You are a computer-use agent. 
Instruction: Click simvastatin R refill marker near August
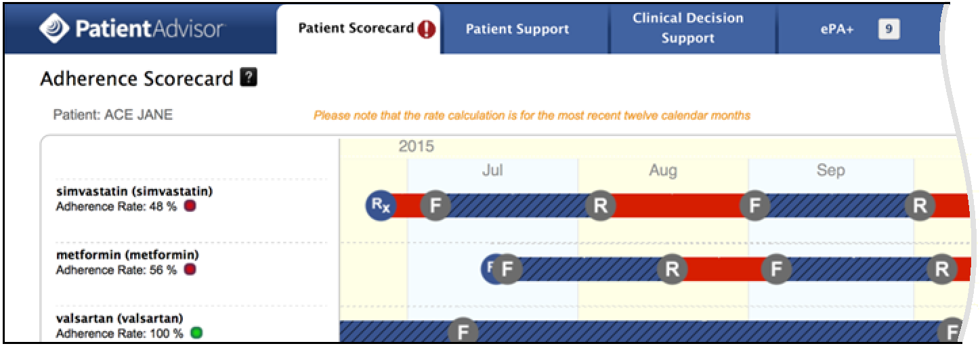point(600,206)
